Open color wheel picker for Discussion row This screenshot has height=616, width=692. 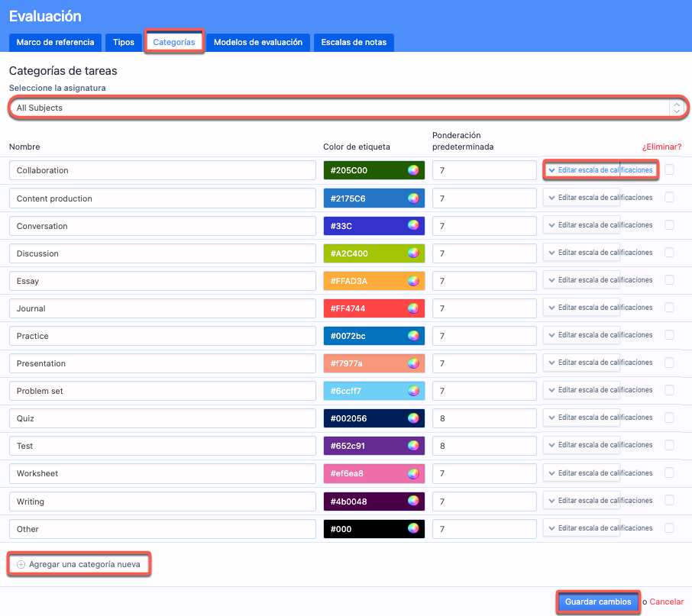click(x=413, y=253)
